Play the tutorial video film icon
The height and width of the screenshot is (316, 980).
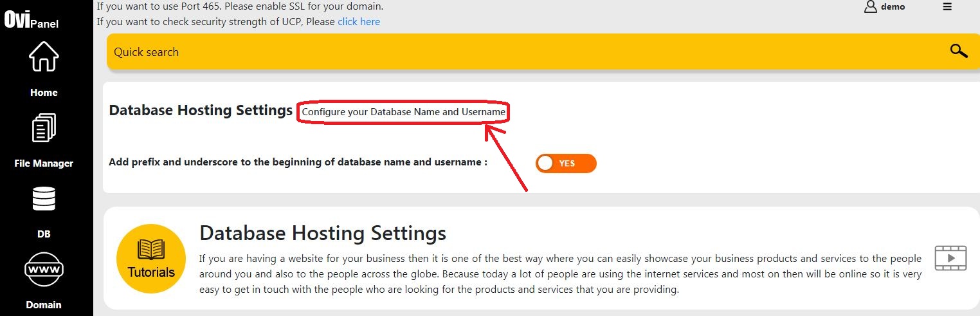click(x=950, y=258)
